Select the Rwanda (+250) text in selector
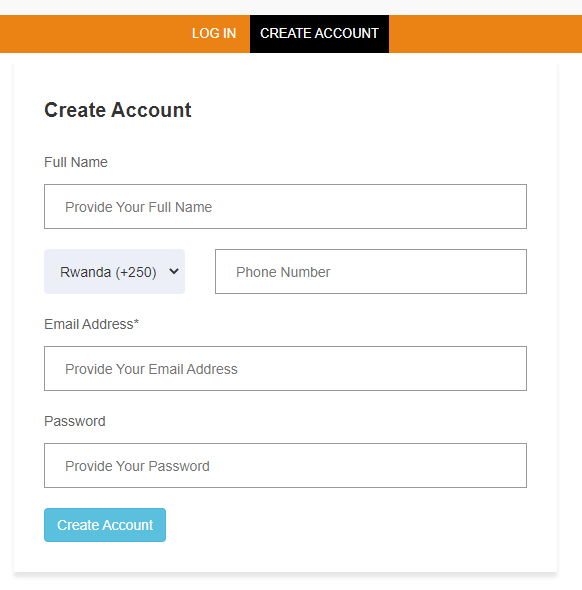Screen dimensions: 582x590 pyautogui.click(x=108, y=272)
